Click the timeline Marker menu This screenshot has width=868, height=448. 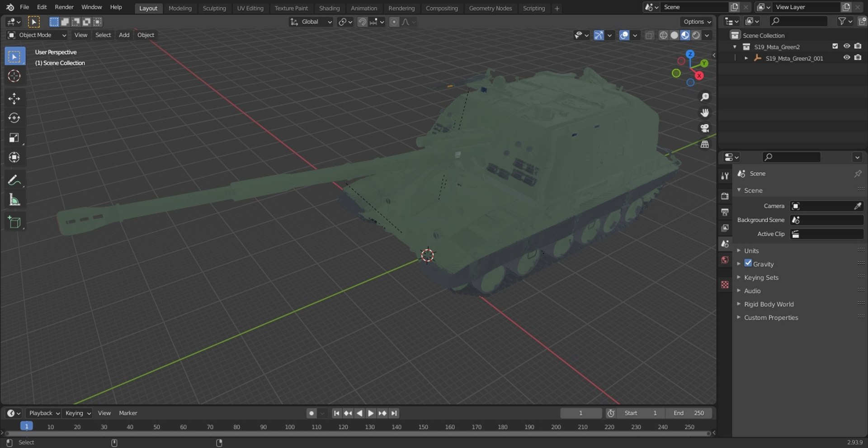tap(128, 413)
